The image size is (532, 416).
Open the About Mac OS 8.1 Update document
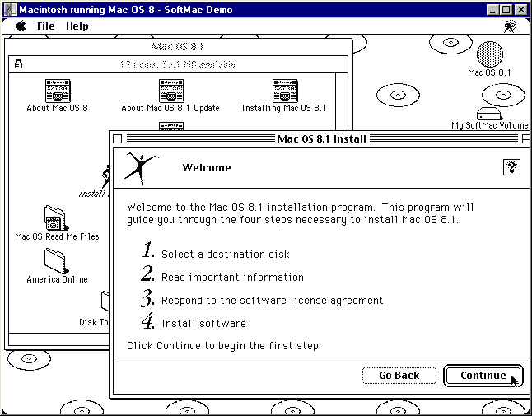tap(171, 91)
